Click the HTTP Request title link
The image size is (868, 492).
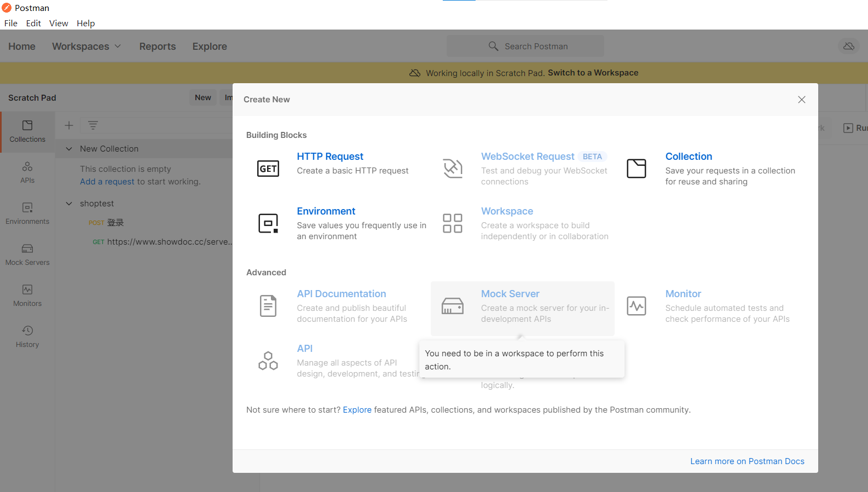click(330, 157)
